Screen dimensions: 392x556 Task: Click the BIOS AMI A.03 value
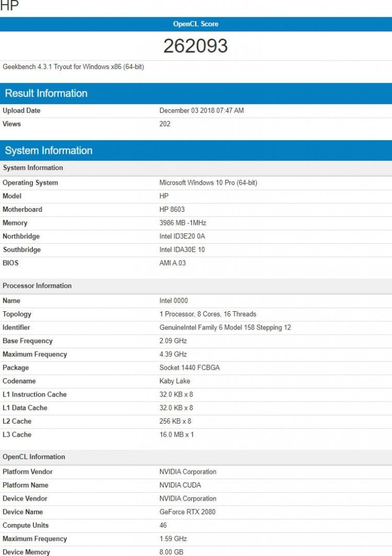click(x=172, y=263)
